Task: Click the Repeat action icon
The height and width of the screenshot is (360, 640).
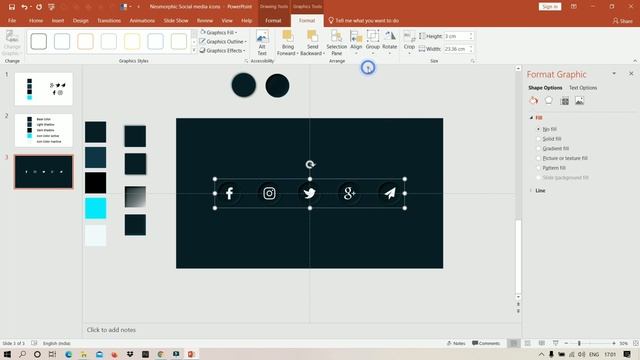Action: [x=39, y=7]
